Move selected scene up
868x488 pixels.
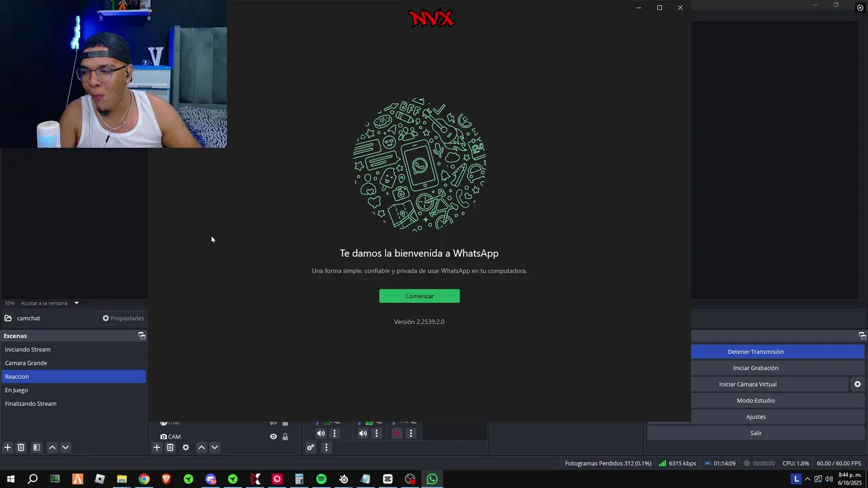(x=52, y=447)
